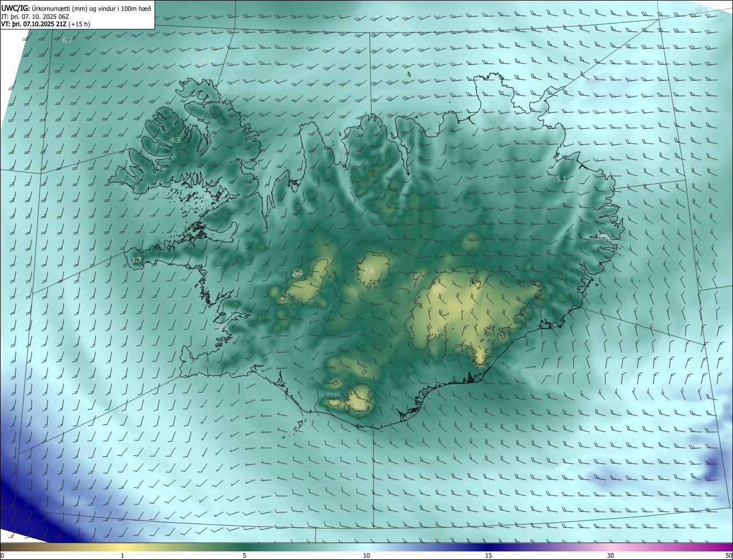Click the 5.1 value in east Iceland
This screenshot has height=560, width=733.
point(561,179)
